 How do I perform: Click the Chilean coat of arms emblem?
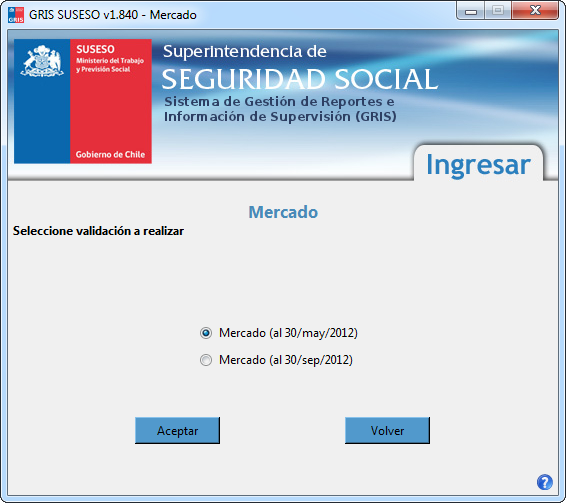tap(42, 61)
